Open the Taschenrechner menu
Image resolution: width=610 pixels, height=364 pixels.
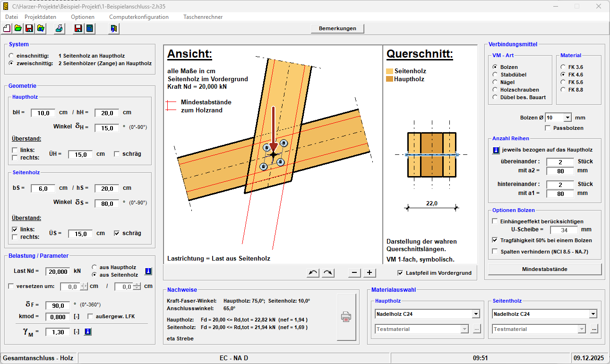pyautogui.click(x=203, y=17)
